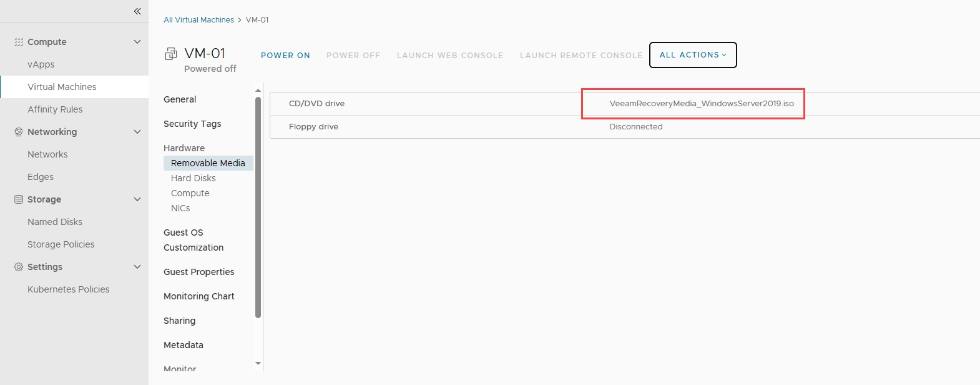The image size is (980, 385).
Task: Open vApps in the sidebar
Action: click(x=41, y=64)
